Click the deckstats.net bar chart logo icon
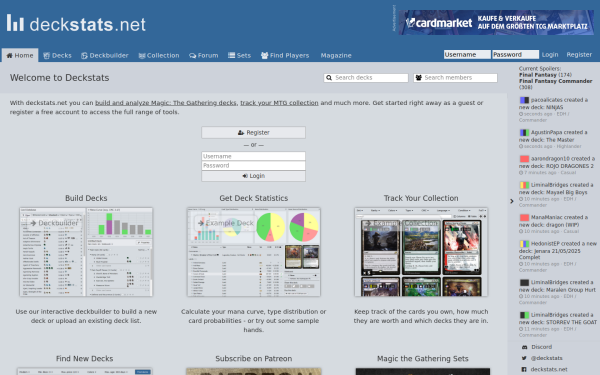The width and height of the screenshot is (600, 375). (x=15, y=23)
